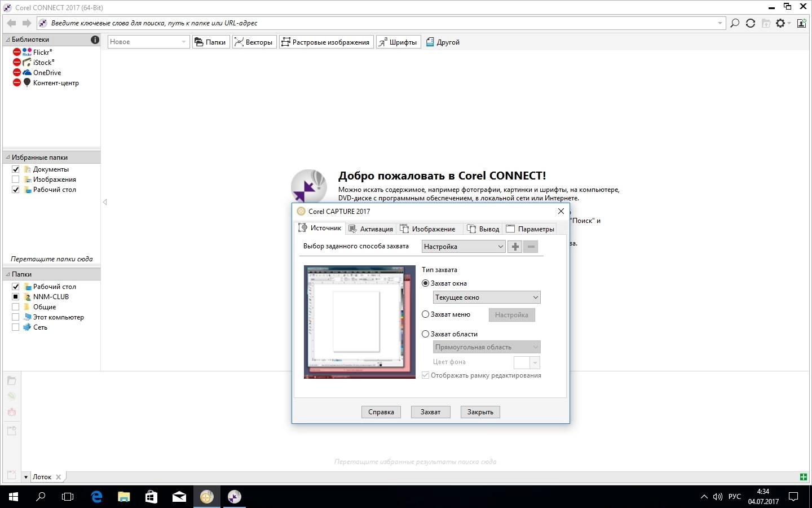This screenshot has width=812, height=508.
Task: Collapse the Папки panel section
Action: click(8, 274)
